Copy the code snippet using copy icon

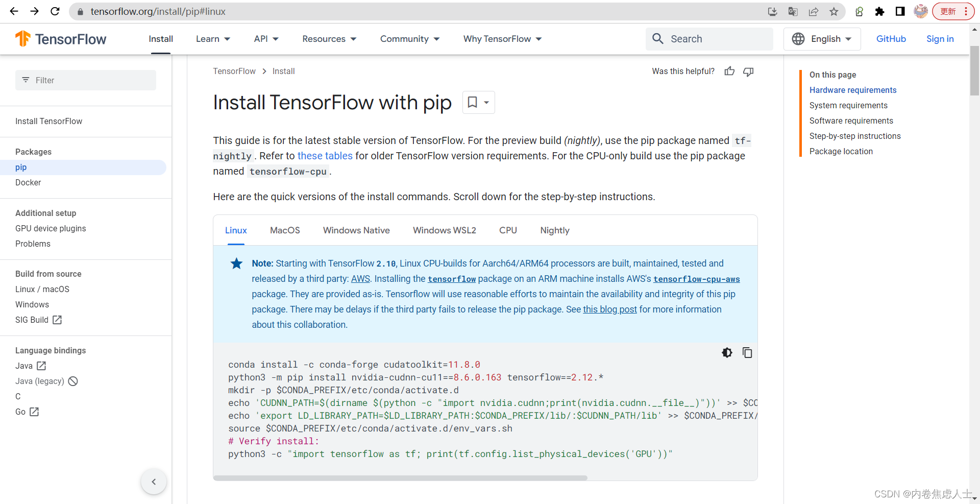[x=747, y=352]
